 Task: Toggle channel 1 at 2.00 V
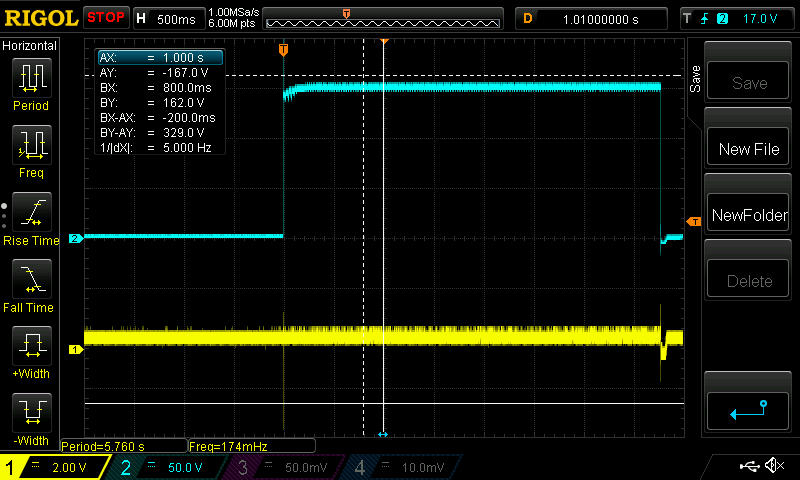55,467
